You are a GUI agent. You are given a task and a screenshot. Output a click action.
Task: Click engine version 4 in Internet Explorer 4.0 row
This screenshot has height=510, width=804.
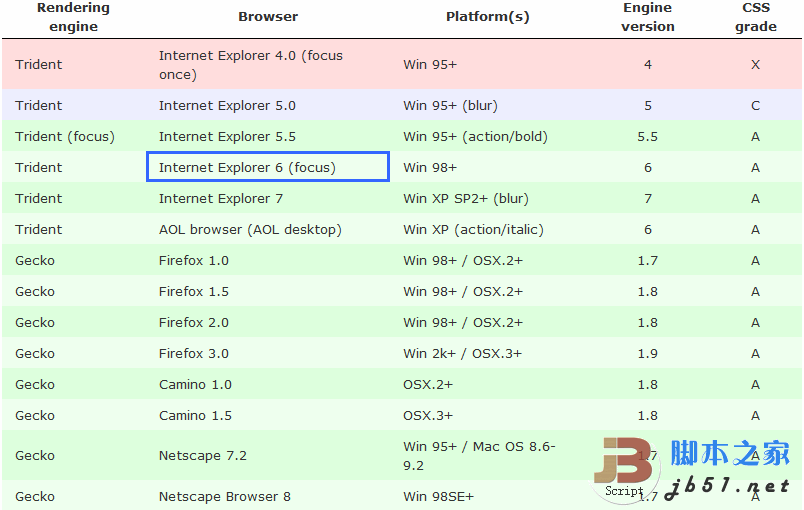coord(648,65)
